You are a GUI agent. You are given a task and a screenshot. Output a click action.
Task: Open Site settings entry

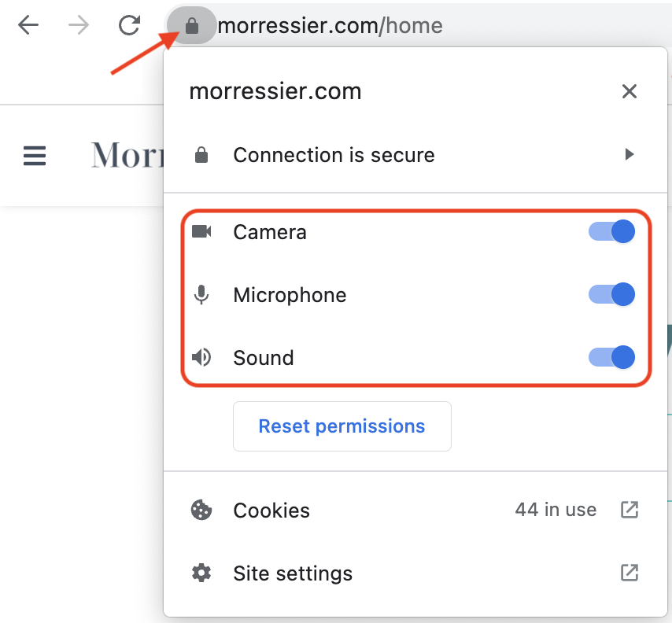click(415, 573)
